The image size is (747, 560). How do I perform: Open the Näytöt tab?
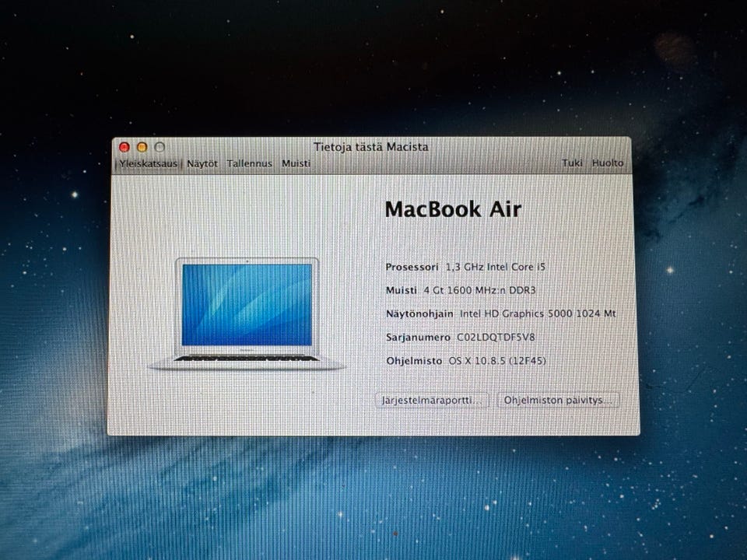tap(202, 164)
